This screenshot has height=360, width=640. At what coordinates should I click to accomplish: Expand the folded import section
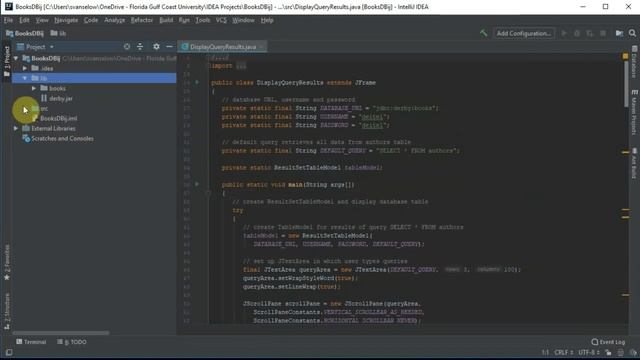[241, 66]
